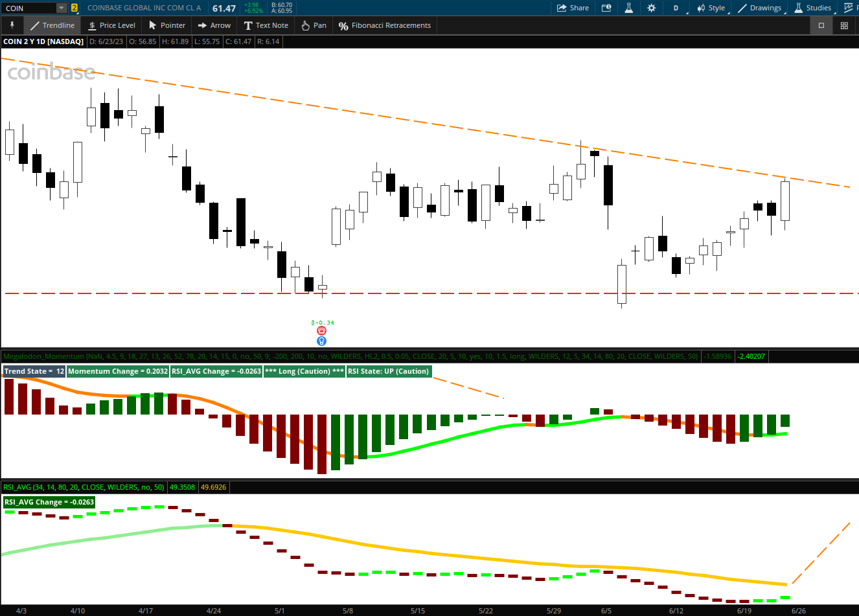Click the 61.47 last price
Screen dimensions: 859x616
(x=224, y=8)
